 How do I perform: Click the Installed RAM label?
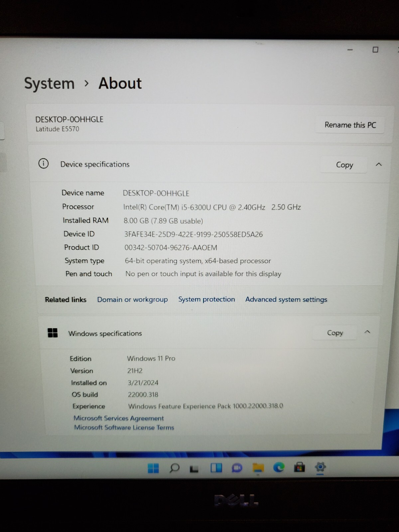point(86,220)
